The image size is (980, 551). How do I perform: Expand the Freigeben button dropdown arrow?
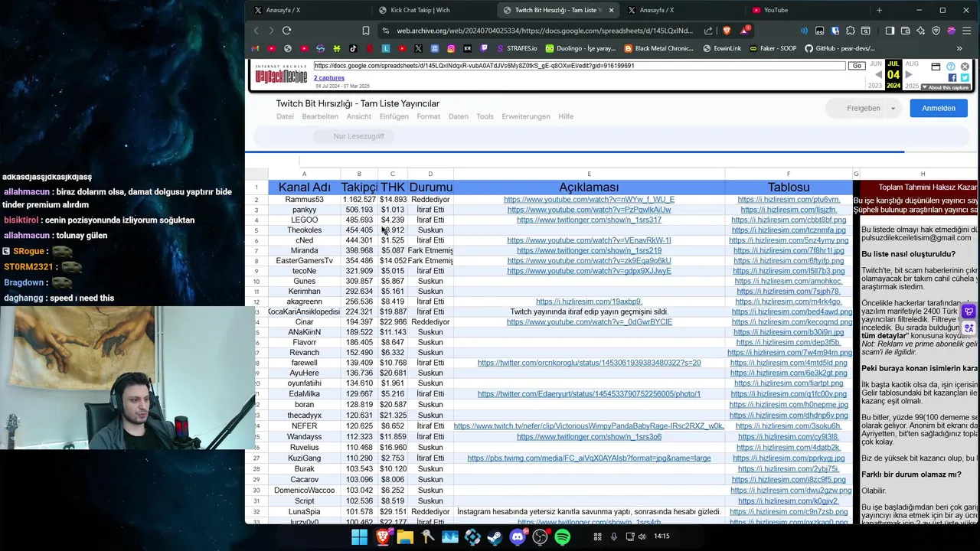pyautogui.click(x=893, y=109)
